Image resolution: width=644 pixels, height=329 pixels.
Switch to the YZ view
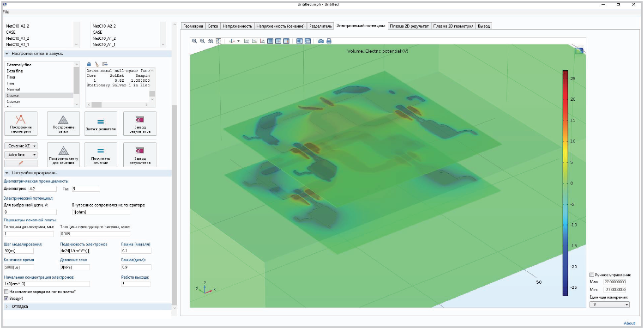pos(254,41)
